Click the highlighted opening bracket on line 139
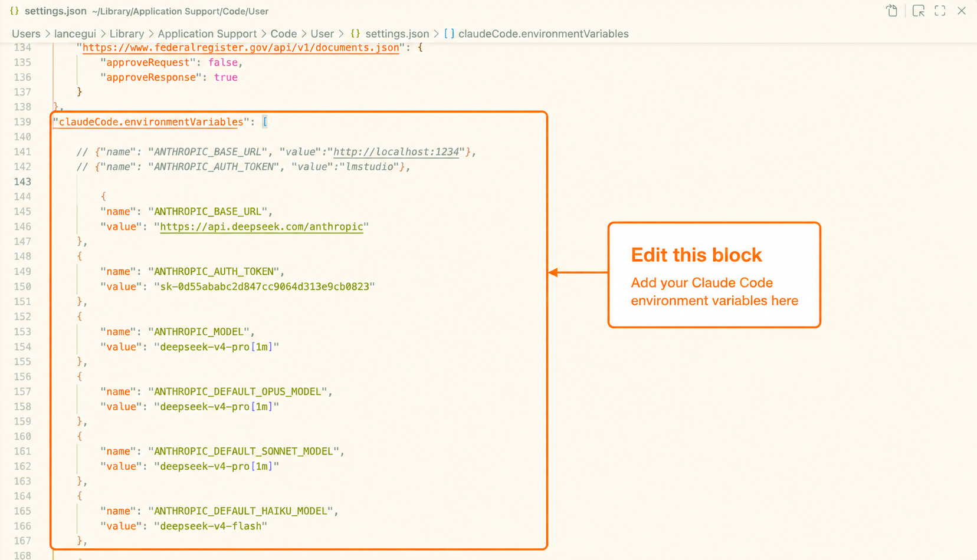This screenshot has width=977, height=560. [265, 122]
